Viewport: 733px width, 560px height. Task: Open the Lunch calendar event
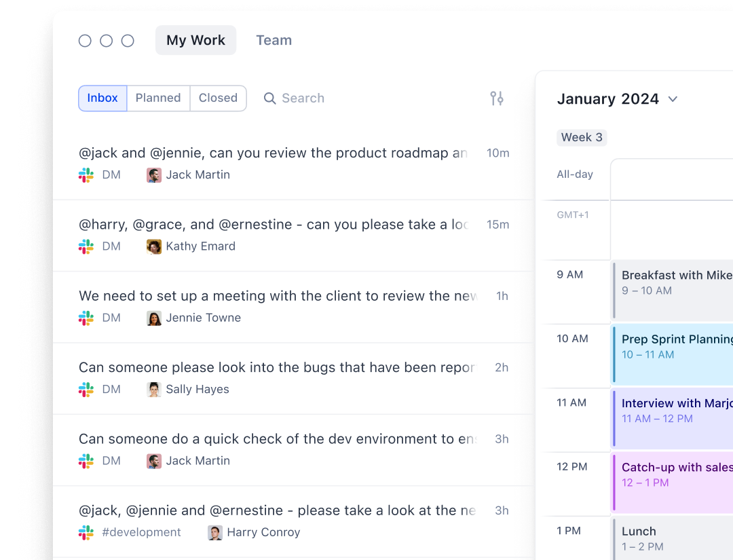coord(673,539)
